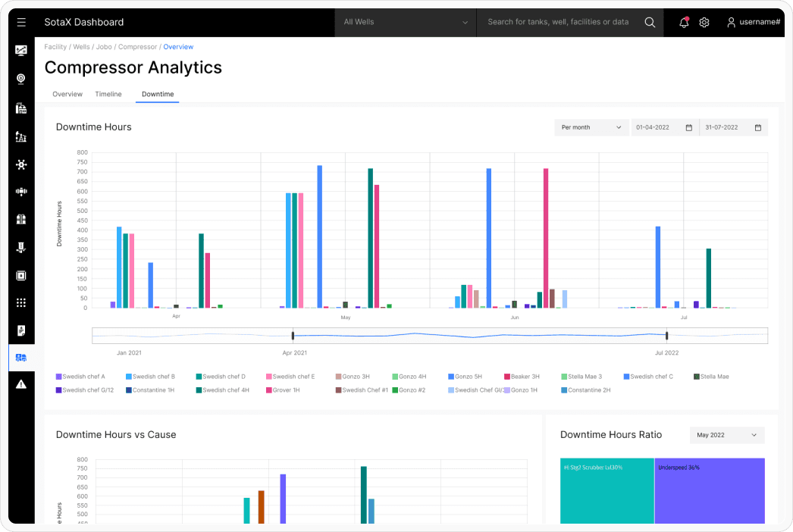
Task: Open the hamburger menu in top bar
Action: 21,22
